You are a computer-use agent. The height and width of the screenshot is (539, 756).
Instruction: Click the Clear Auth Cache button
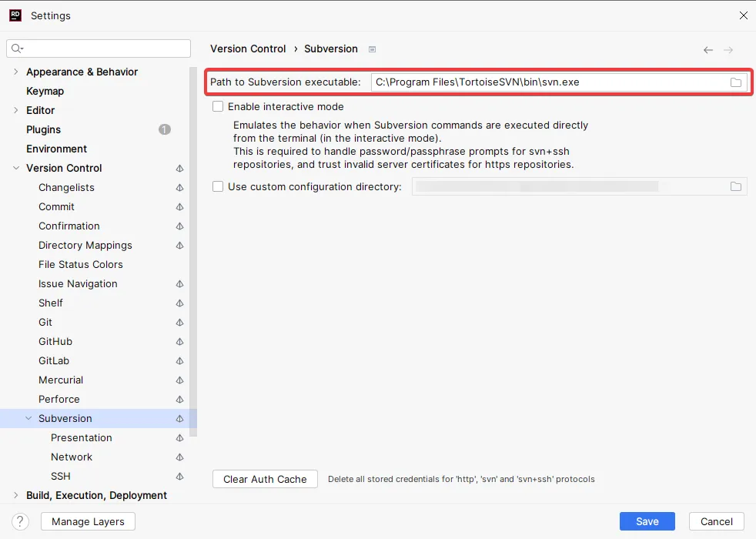point(264,479)
